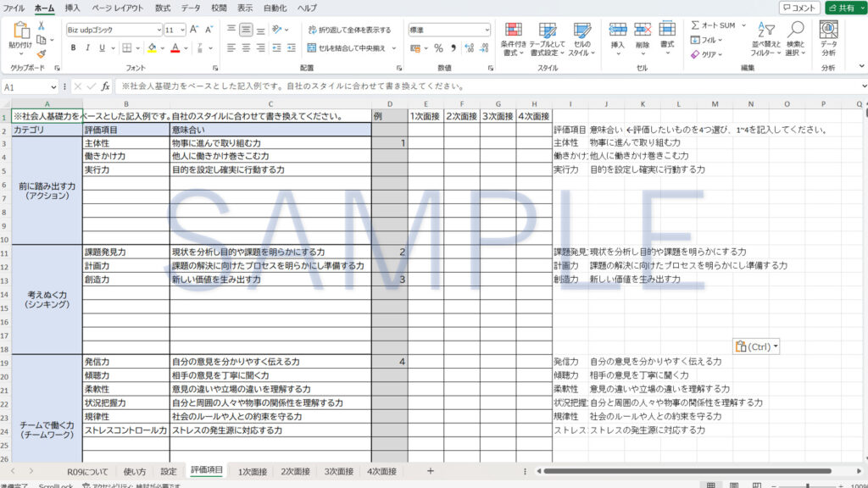The width and height of the screenshot is (868, 488).
Task: Open conditional formatting (条件付き書式)
Action: 514,39
